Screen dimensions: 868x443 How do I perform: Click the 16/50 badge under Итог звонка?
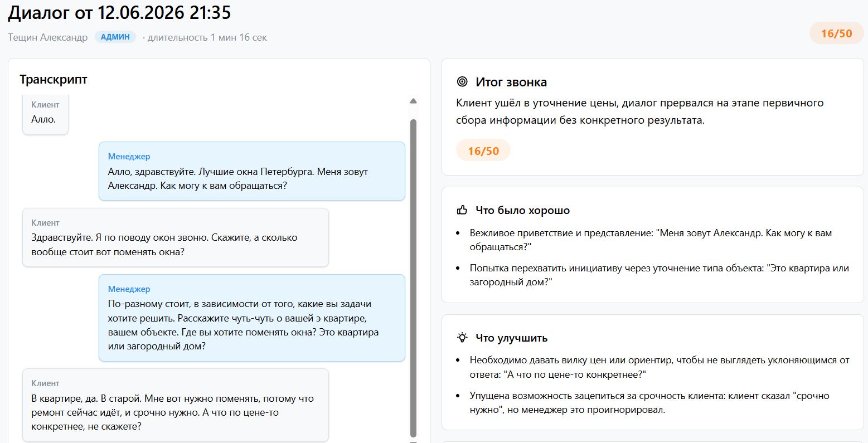[x=483, y=150]
